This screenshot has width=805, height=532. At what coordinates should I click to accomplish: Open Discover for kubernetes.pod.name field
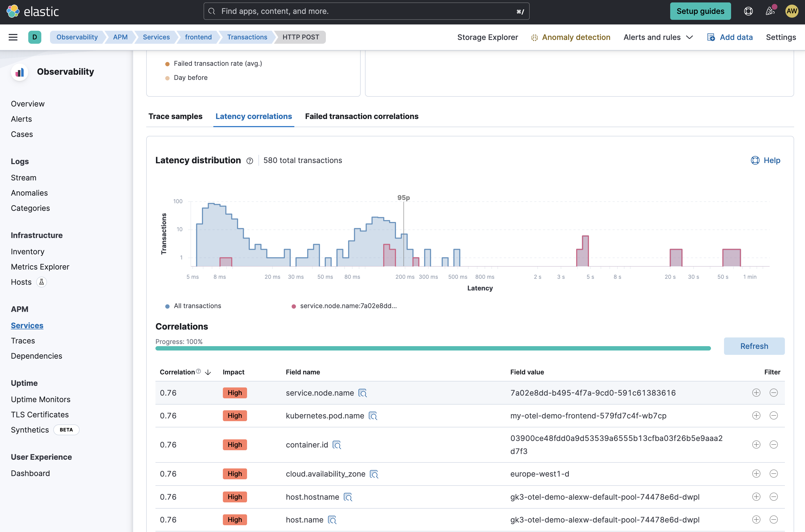pos(373,416)
